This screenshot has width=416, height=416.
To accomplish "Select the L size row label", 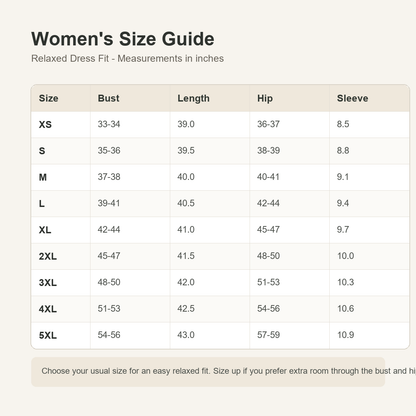I will click(x=41, y=203).
